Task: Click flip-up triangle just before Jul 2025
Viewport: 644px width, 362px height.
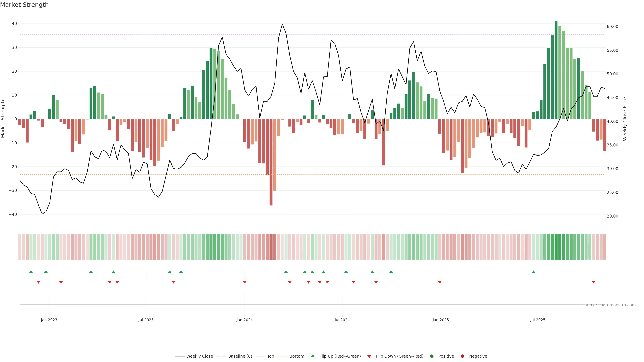Action: point(533,272)
